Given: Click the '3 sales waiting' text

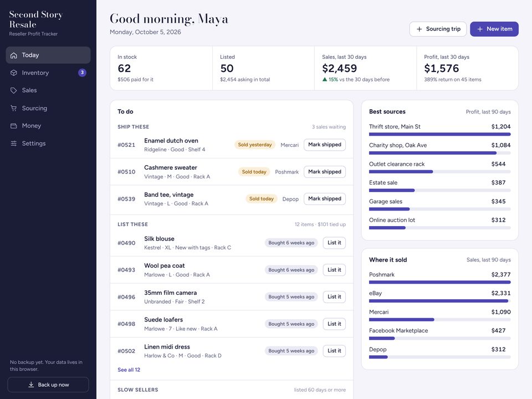Looking at the screenshot, I should point(329,127).
